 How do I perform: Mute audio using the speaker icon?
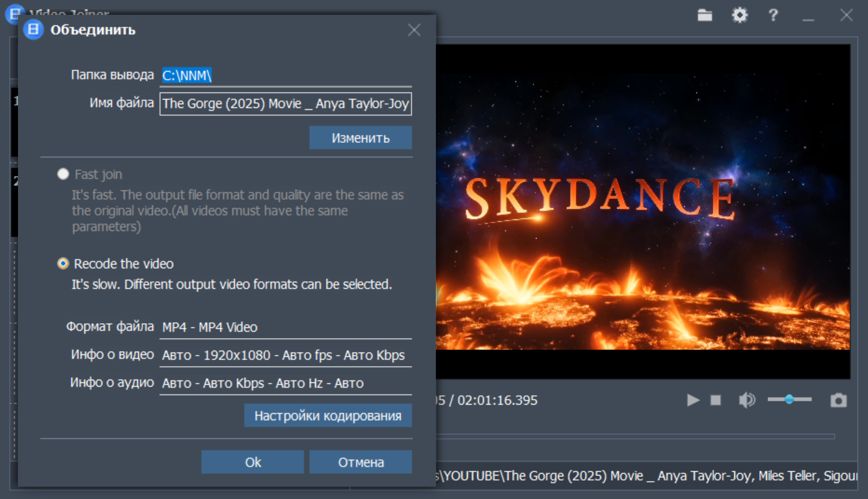click(x=746, y=400)
